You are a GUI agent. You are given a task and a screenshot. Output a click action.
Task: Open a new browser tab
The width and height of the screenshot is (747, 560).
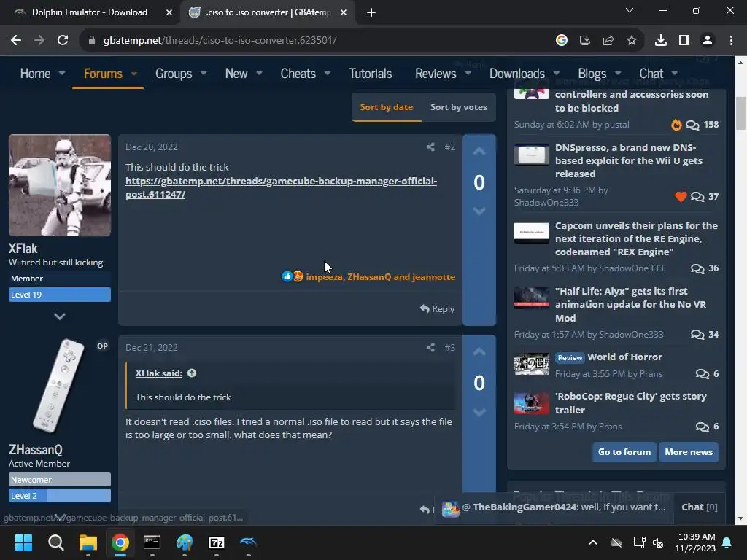point(371,12)
